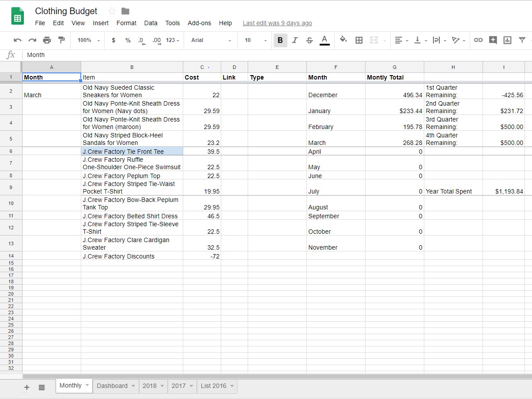Open the Insert menu
532x399 pixels.
click(101, 23)
